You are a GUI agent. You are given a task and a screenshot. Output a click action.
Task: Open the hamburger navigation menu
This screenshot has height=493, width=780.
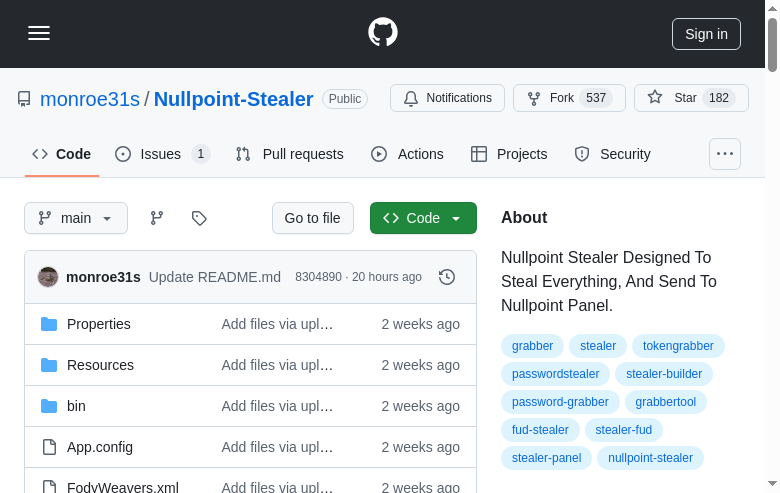click(39, 33)
